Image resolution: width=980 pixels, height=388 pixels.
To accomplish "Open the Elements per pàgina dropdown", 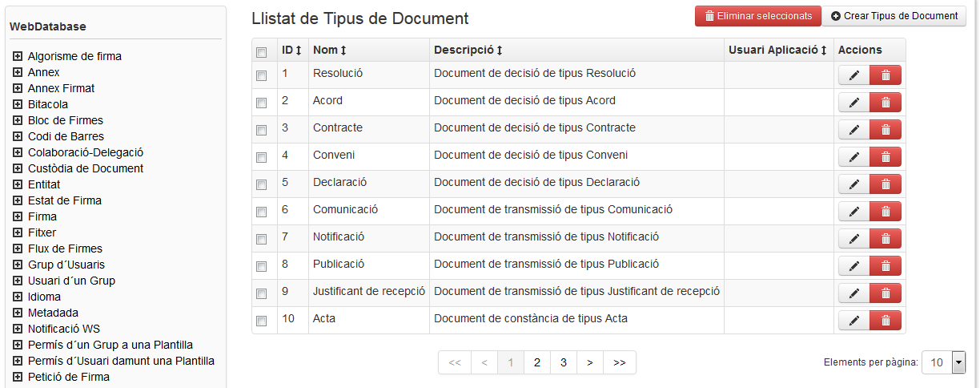I will 944,362.
